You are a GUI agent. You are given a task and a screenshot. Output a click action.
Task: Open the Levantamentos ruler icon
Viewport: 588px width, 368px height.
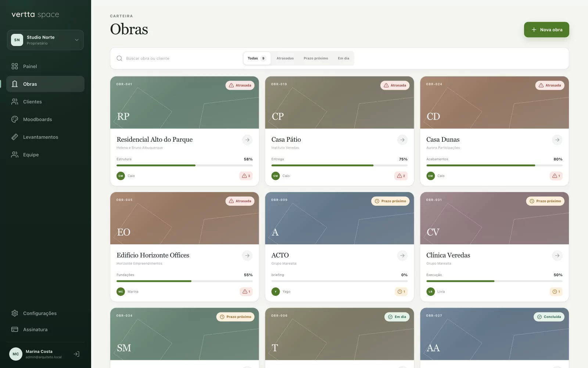point(15,137)
